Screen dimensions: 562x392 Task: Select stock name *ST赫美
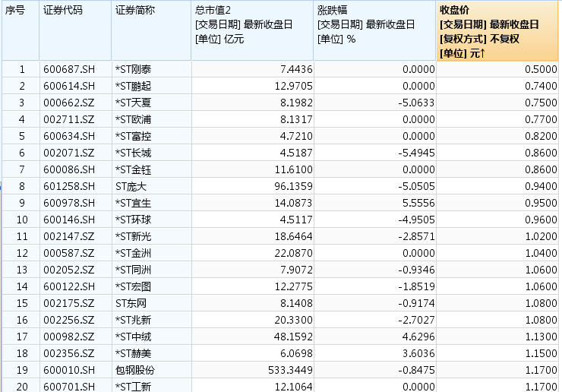(x=134, y=353)
